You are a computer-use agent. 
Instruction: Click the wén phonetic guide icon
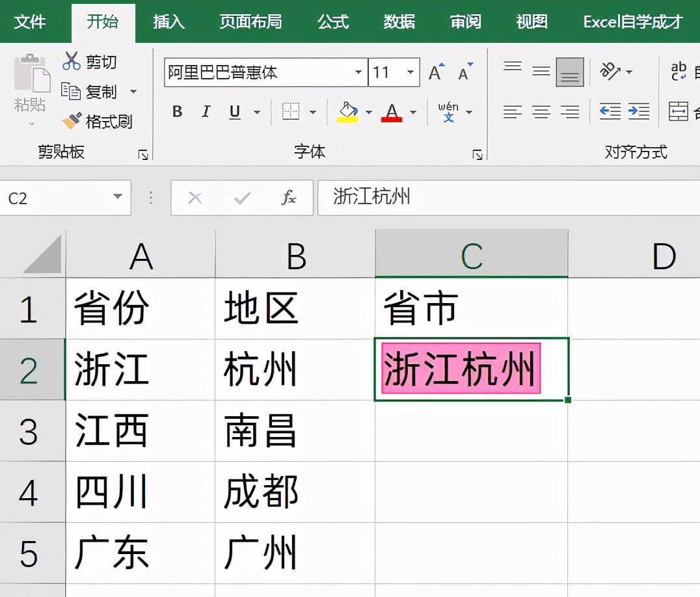click(x=448, y=112)
